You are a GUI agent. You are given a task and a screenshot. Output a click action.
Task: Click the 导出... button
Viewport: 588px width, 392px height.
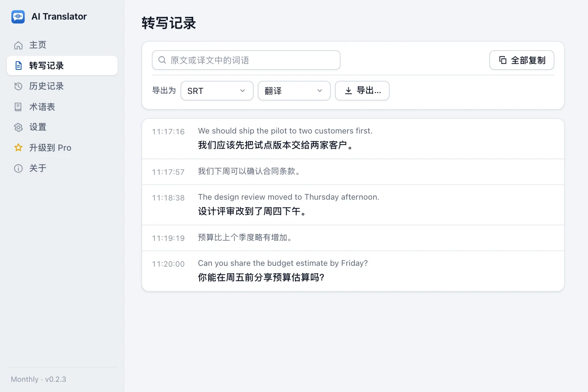coord(362,91)
